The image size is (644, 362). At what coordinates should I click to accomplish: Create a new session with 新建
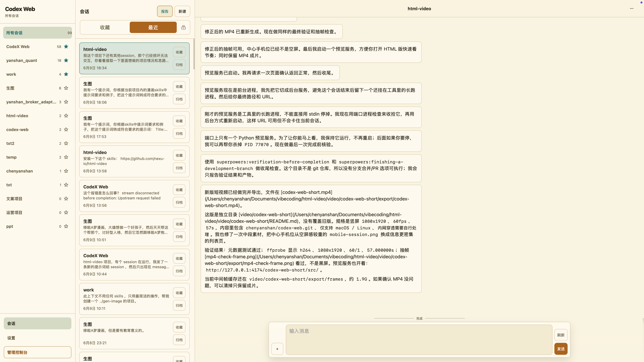point(182,11)
